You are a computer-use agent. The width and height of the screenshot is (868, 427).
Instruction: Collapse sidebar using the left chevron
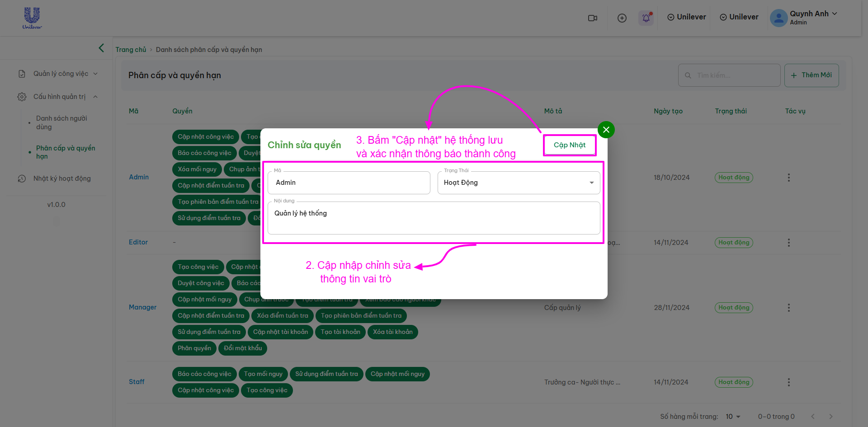[x=101, y=48]
